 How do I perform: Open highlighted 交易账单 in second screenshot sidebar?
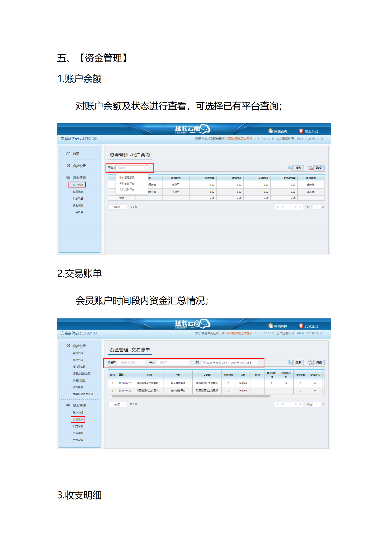point(78,419)
